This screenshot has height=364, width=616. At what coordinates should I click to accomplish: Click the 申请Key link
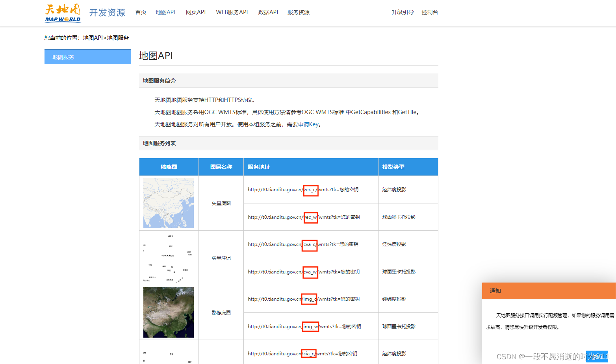coord(308,124)
